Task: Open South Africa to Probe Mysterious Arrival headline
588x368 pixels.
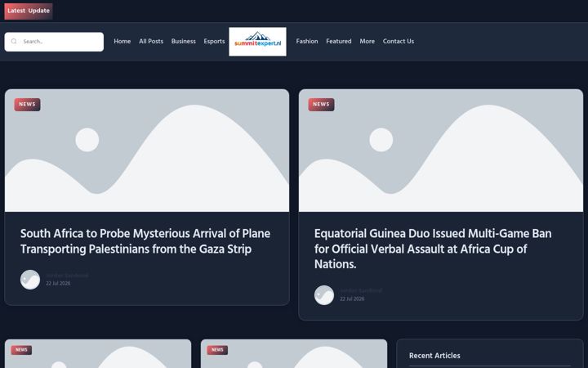Action: point(145,241)
